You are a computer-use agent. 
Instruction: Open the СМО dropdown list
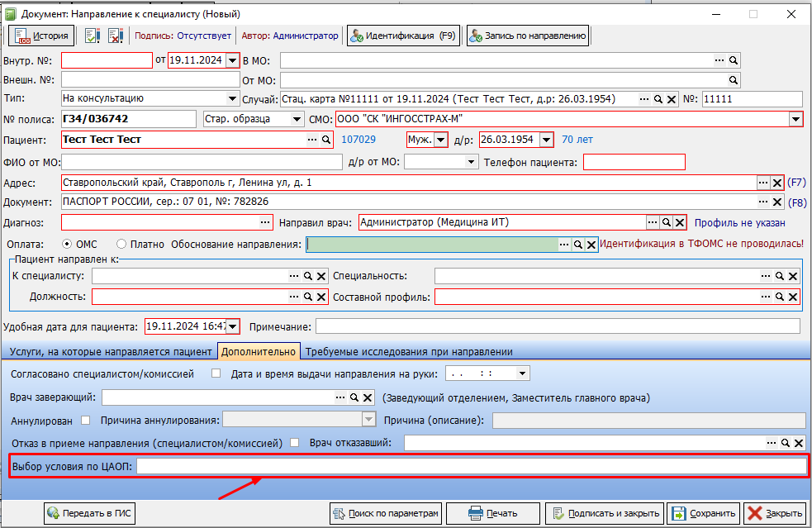[x=795, y=119]
